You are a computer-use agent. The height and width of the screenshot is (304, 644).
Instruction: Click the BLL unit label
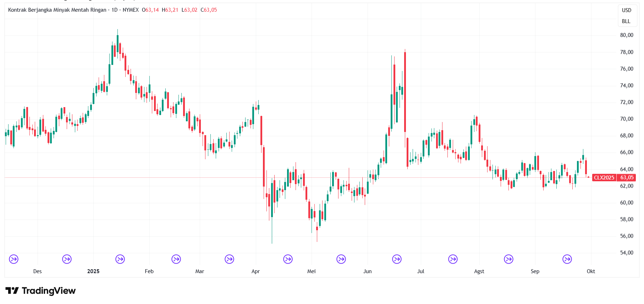pos(626,21)
